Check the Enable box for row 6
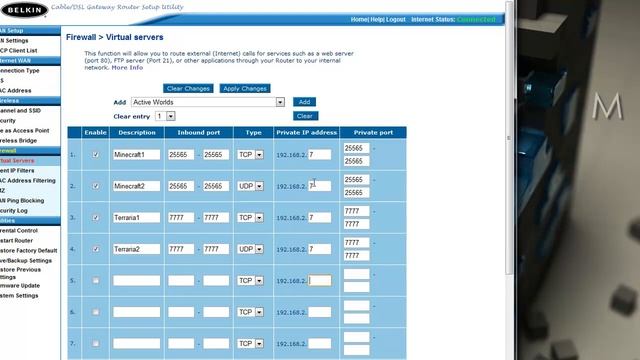The height and width of the screenshot is (360, 640). click(96, 312)
